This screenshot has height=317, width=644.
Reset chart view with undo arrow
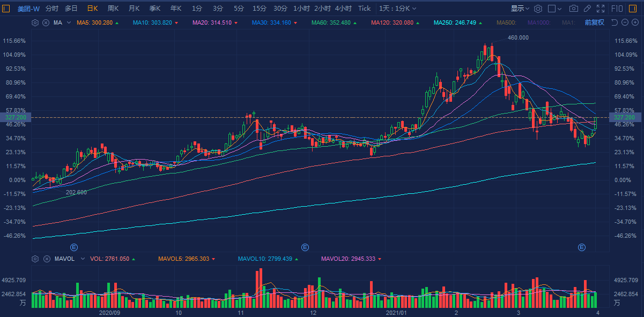615,22
